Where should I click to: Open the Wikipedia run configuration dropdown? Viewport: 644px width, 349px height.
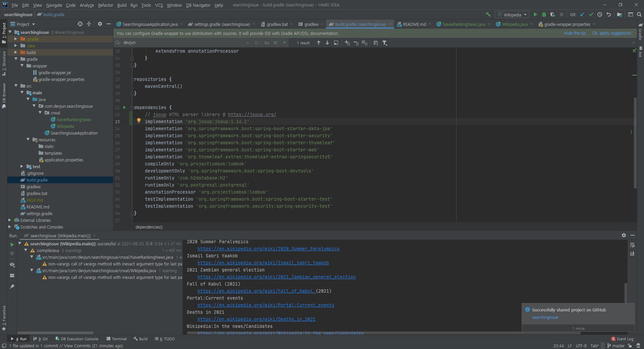click(x=512, y=14)
